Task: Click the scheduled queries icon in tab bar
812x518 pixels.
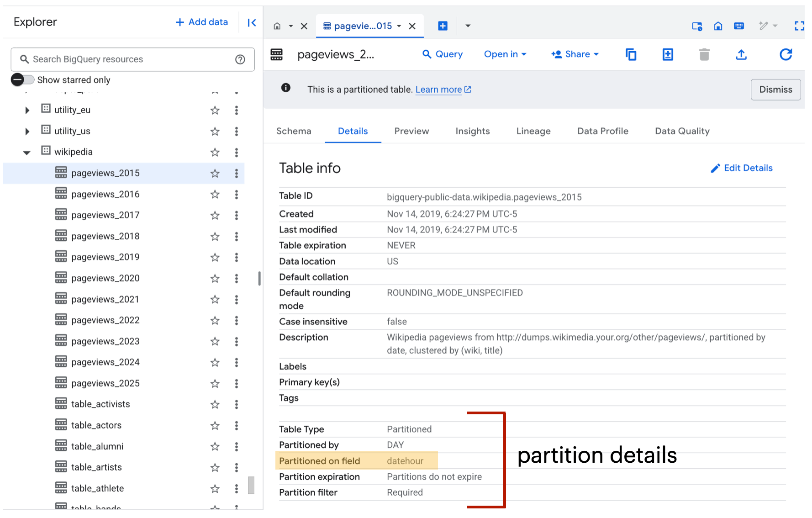Action: pyautogui.click(x=697, y=26)
